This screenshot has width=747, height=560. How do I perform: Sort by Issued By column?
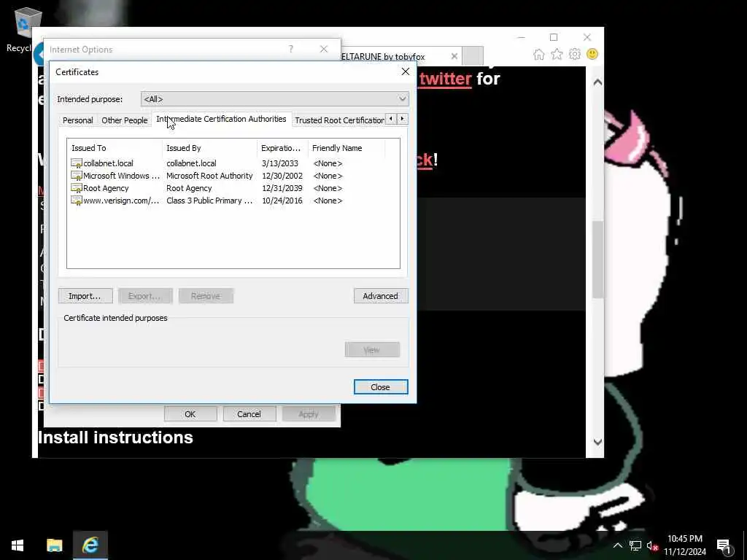pos(209,148)
